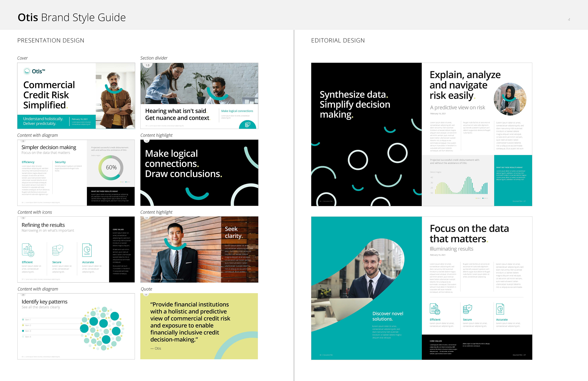The width and height of the screenshot is (588, 381).
Task: Click 'See all the details clearly' subtitle
Action: pyautogui.click(x=41, y=307)
